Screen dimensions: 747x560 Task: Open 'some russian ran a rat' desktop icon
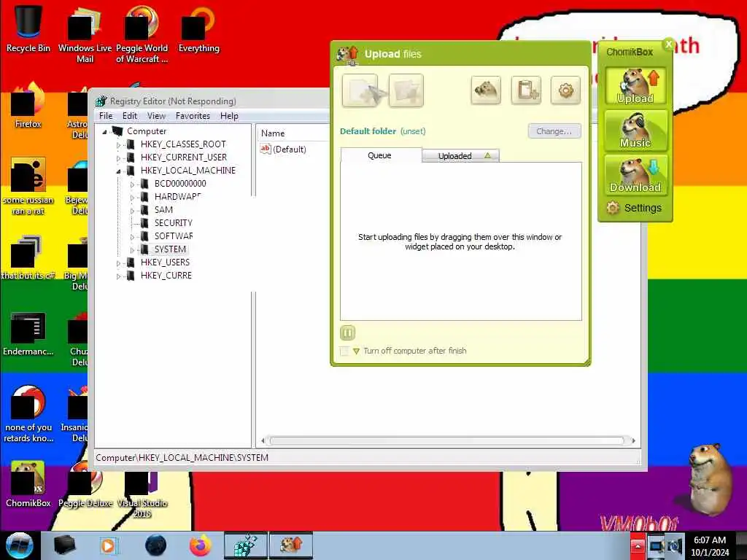pyautogui.click(x=28, y=187)
